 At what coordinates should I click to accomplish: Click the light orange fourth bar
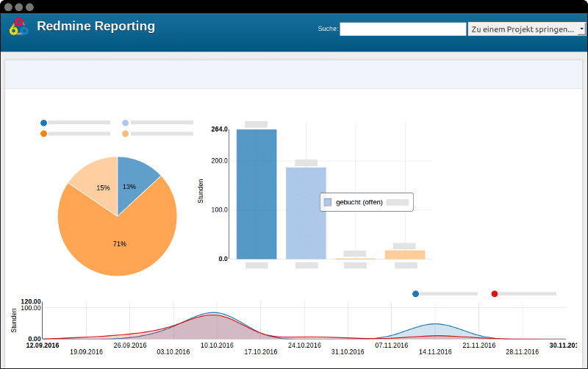click(405, 254)
